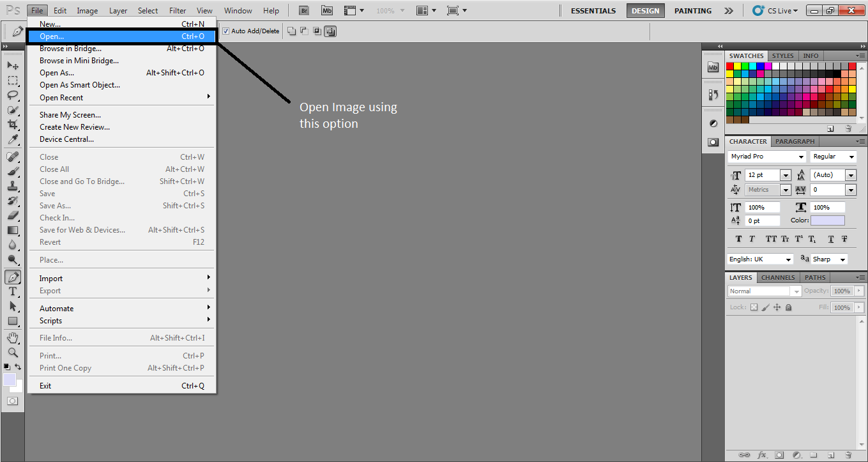Open the Filter menu
The width and height of the screenshot is (868, 462).
178,11
